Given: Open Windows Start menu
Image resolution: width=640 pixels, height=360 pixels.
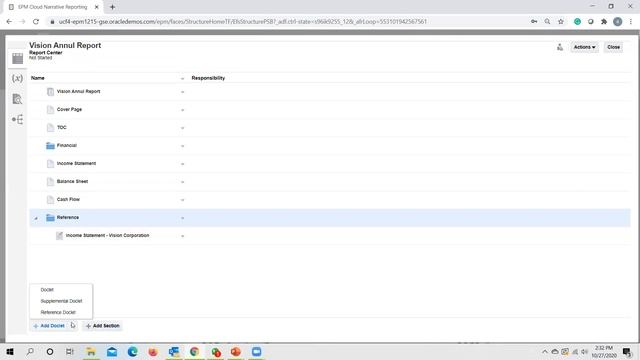Looking at the screenshot, I should point(10,351).
